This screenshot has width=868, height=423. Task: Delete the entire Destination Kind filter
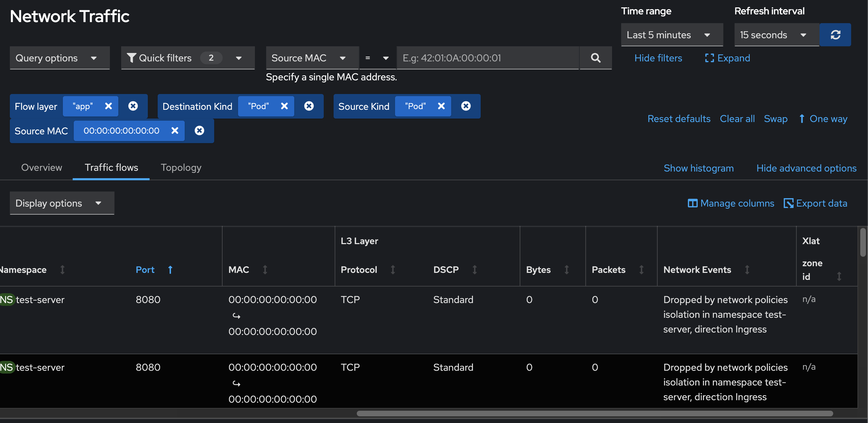click(x=309, y=106)
